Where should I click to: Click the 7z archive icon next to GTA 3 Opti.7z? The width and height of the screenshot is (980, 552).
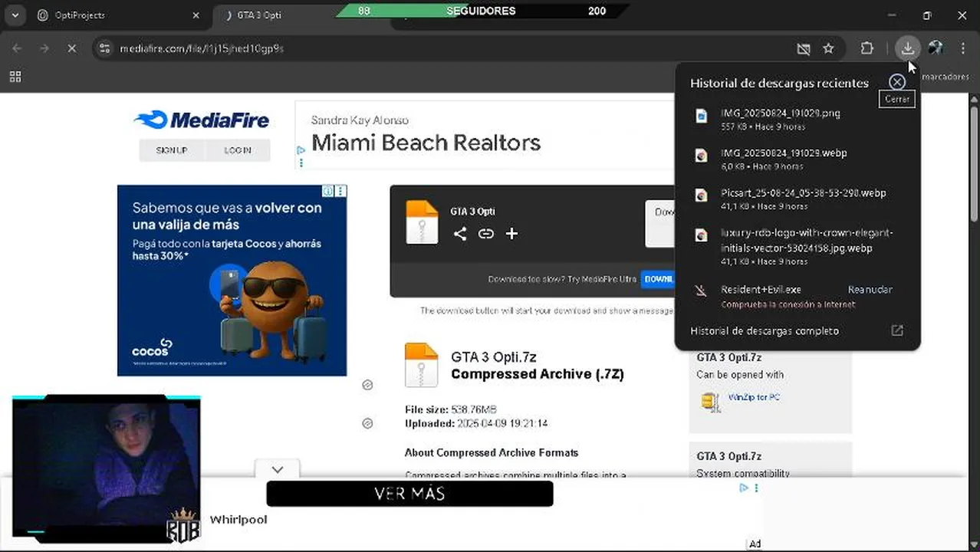tap(421, 365)
